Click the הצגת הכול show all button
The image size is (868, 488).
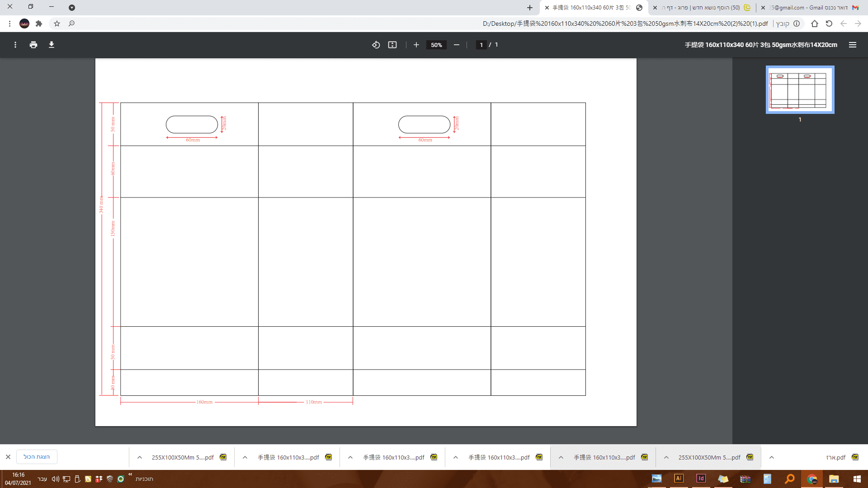[x=37, y=457]
